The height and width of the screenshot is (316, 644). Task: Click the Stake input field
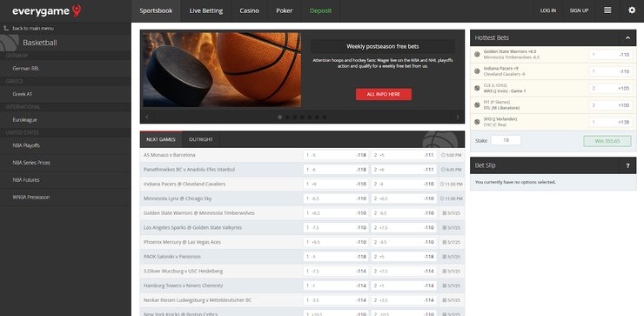click(506, 140)
